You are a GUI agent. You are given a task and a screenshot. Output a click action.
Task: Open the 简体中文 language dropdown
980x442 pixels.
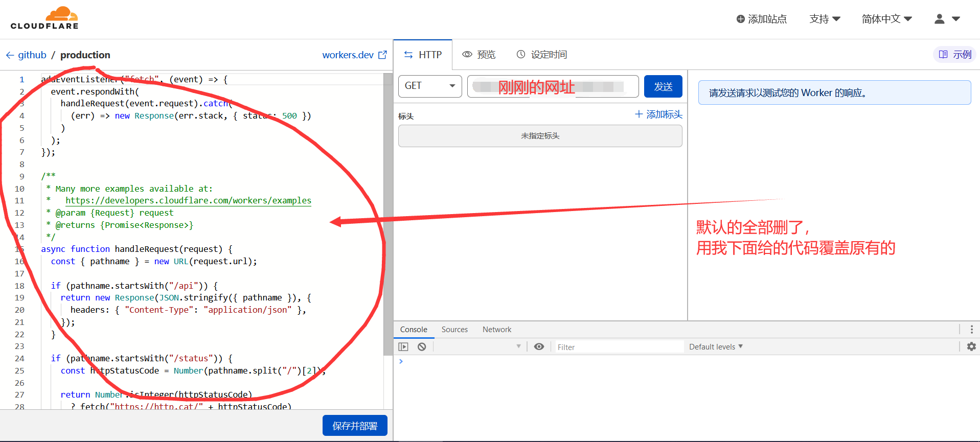(886, 19)
